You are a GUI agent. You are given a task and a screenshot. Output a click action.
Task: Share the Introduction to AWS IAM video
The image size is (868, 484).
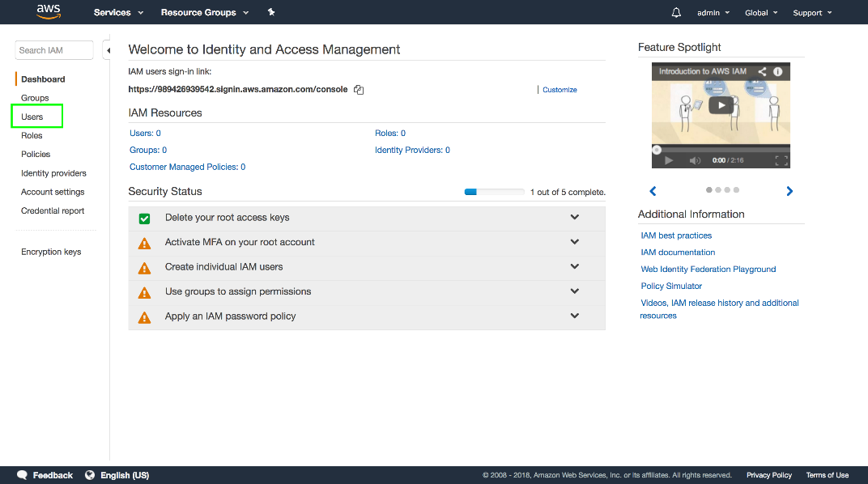(762, 71)
